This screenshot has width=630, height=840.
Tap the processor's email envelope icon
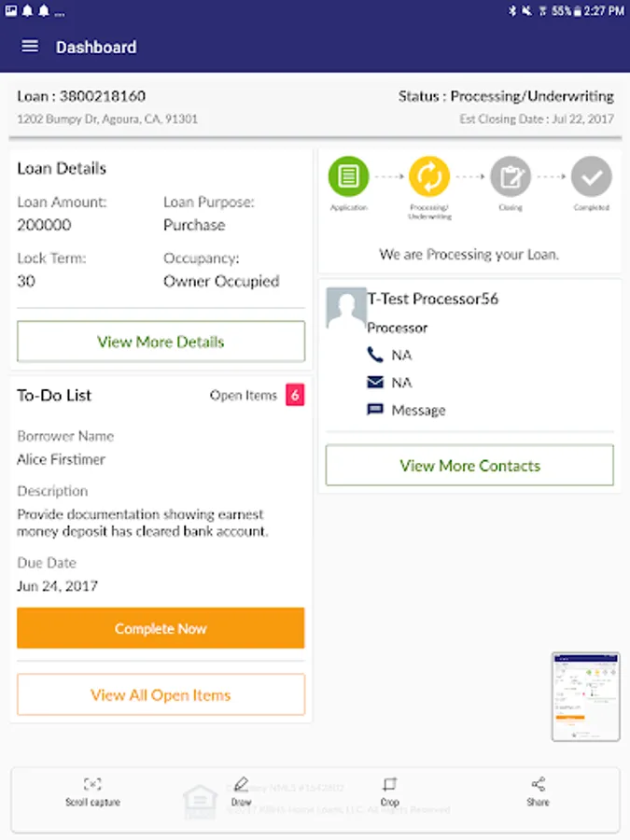(x=375, y=383)
